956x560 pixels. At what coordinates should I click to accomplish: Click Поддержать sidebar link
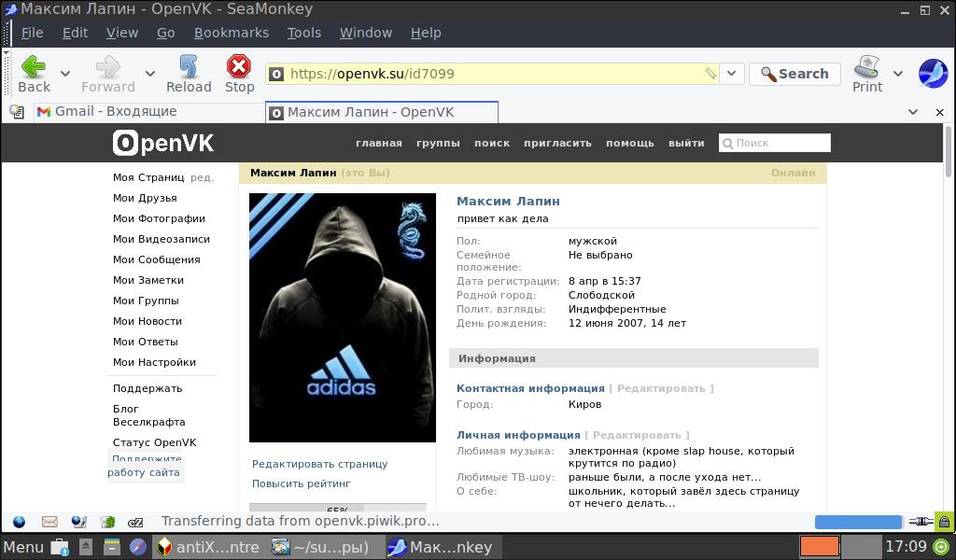[x=148, y=389]
